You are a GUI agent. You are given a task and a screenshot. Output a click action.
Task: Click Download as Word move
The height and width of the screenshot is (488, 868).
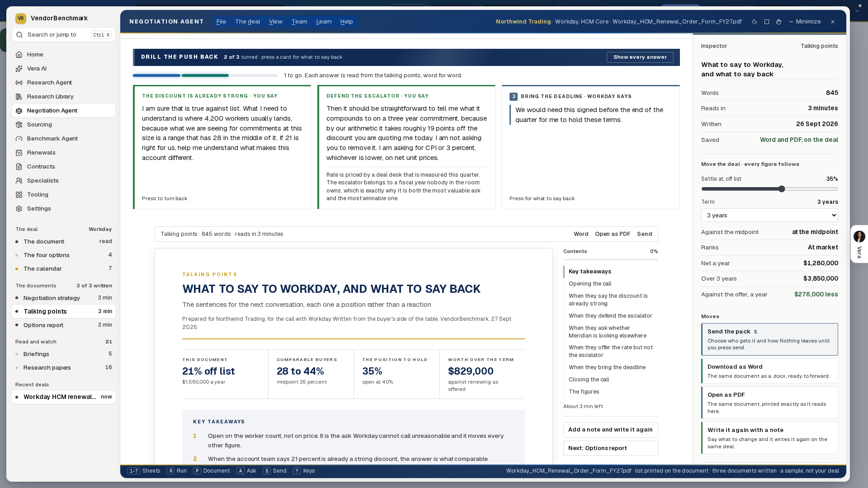(x=769, y=371)
